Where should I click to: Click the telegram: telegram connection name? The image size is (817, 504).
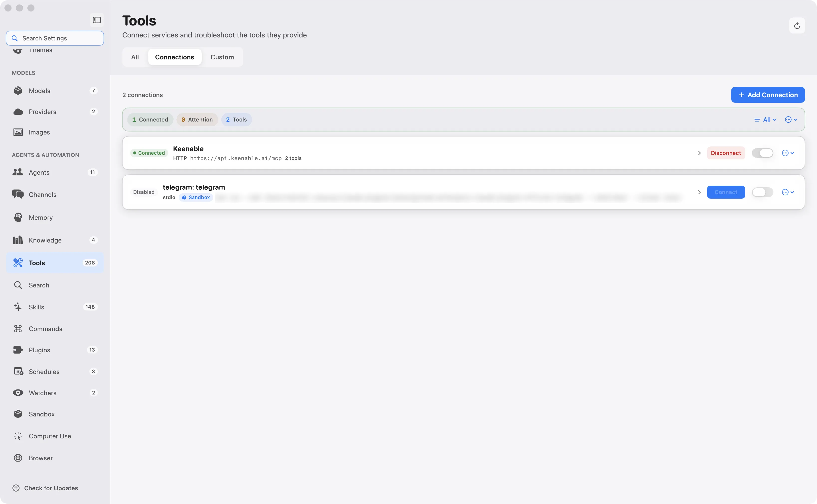point(194,187)
